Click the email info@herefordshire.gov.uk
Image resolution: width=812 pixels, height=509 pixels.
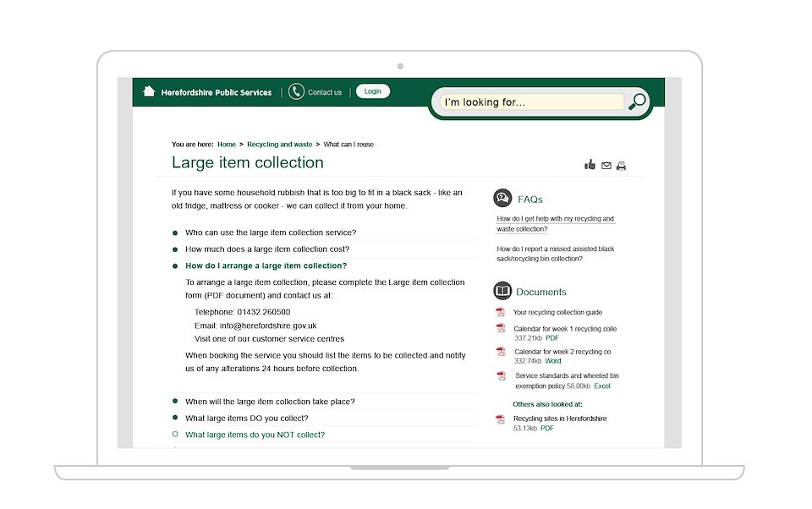click(268, 326)
